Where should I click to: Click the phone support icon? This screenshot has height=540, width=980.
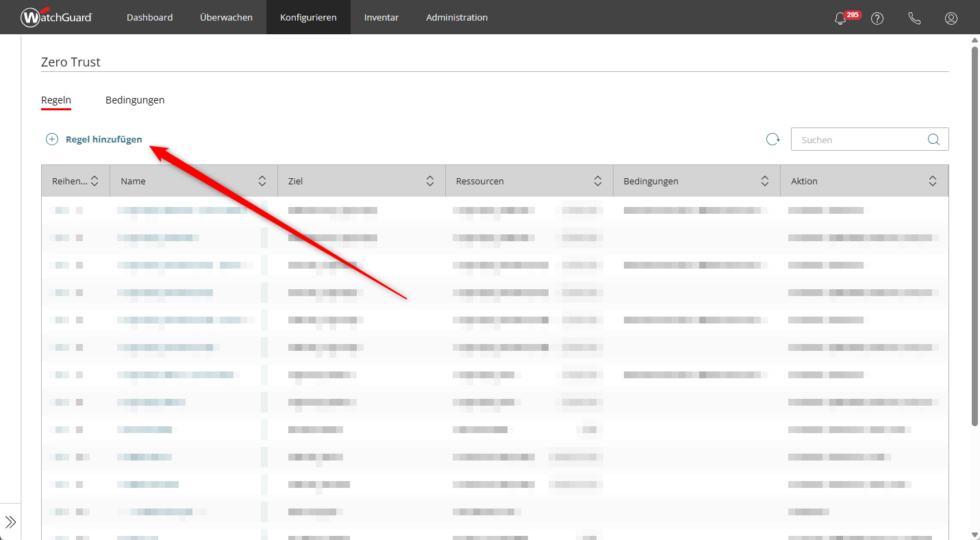(914, 19)
